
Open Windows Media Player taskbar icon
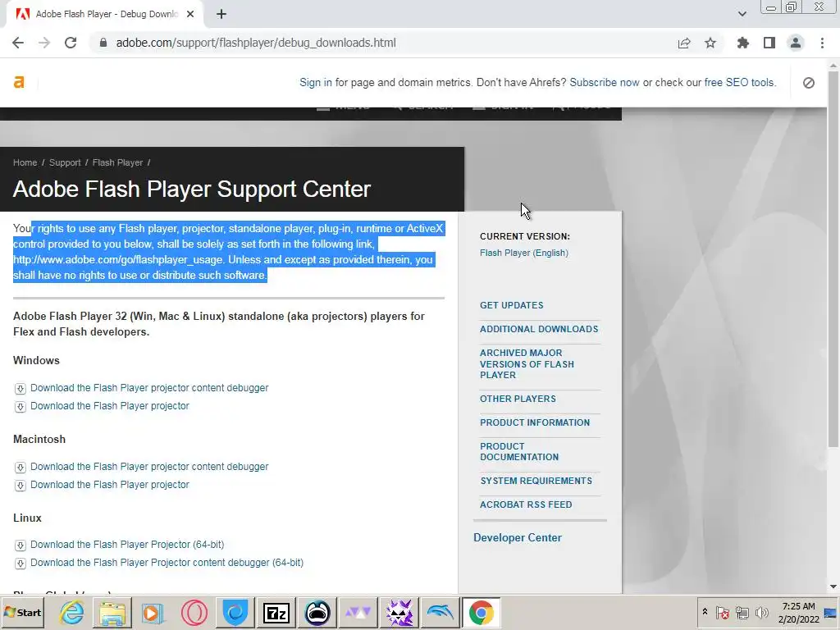(x=153, y=612)
